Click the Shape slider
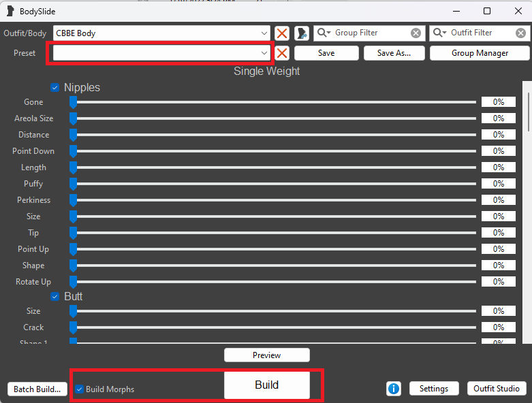This screenshot has width=532, height=403. pyautogui.click(x=272, y=265)
